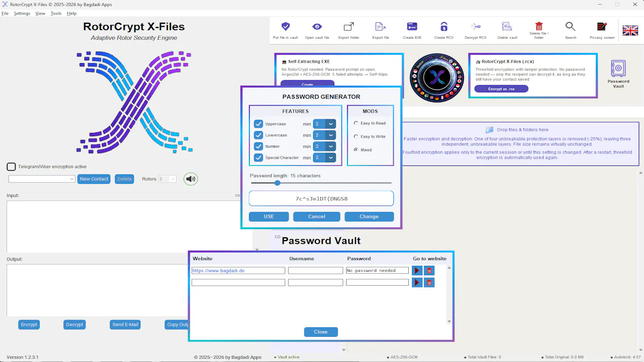Click USE to apply the generated password

pyautogui.click(x=269, y=216)
